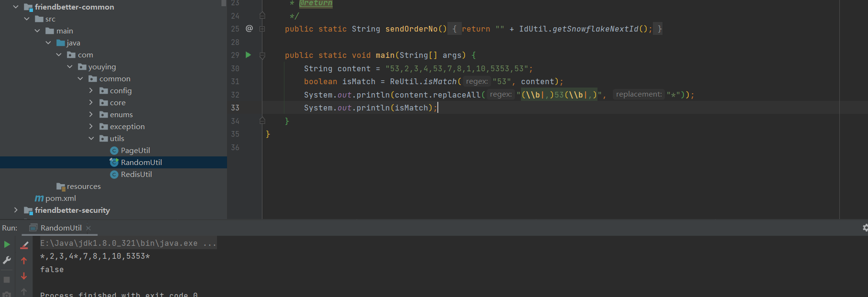Collapse the utils package folder

(91, 138)
